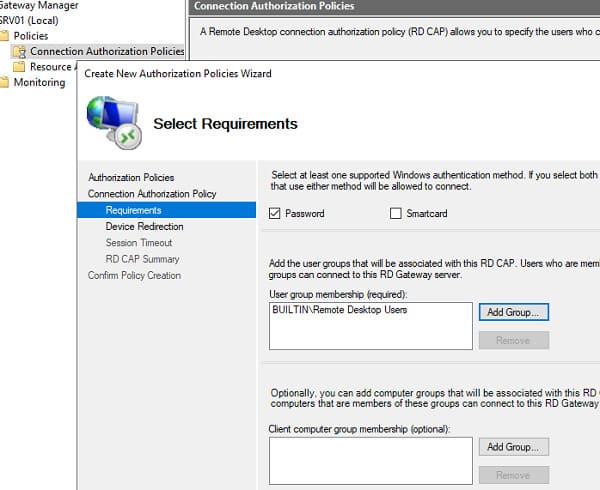
Task: Jump to the Device Redirection step
Action: tap(144, 227)
